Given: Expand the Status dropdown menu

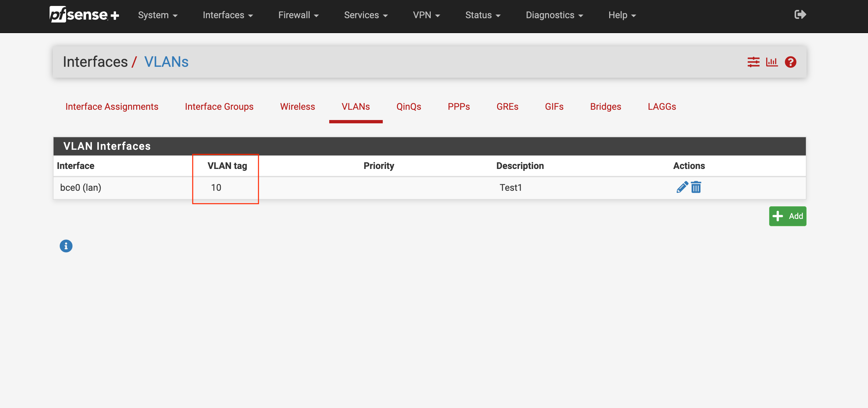Looking at the screenshot, I should [483, 15].
